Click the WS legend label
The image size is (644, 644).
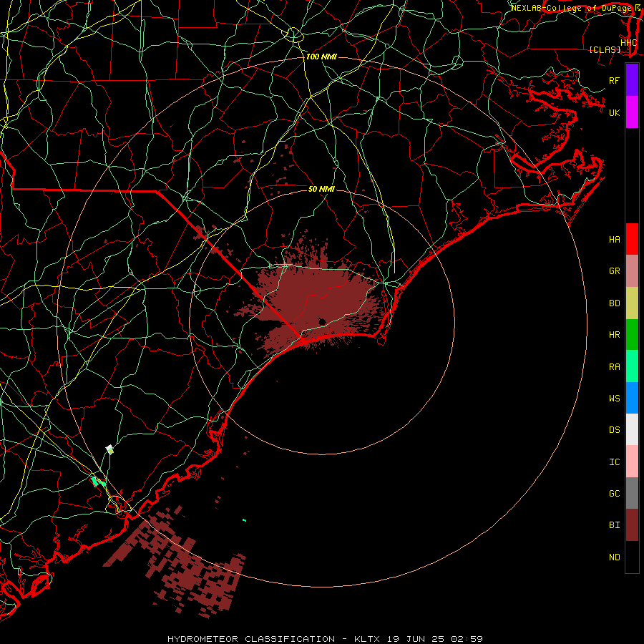[614, 398]
